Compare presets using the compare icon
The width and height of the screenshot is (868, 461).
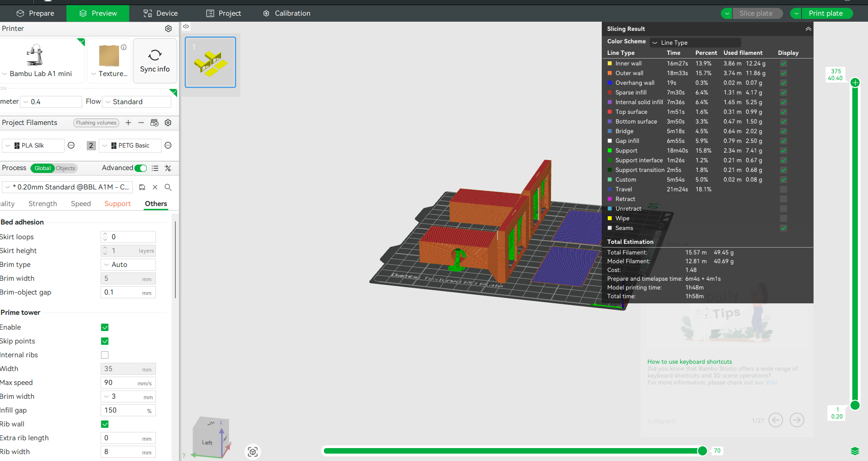point(168,168)
